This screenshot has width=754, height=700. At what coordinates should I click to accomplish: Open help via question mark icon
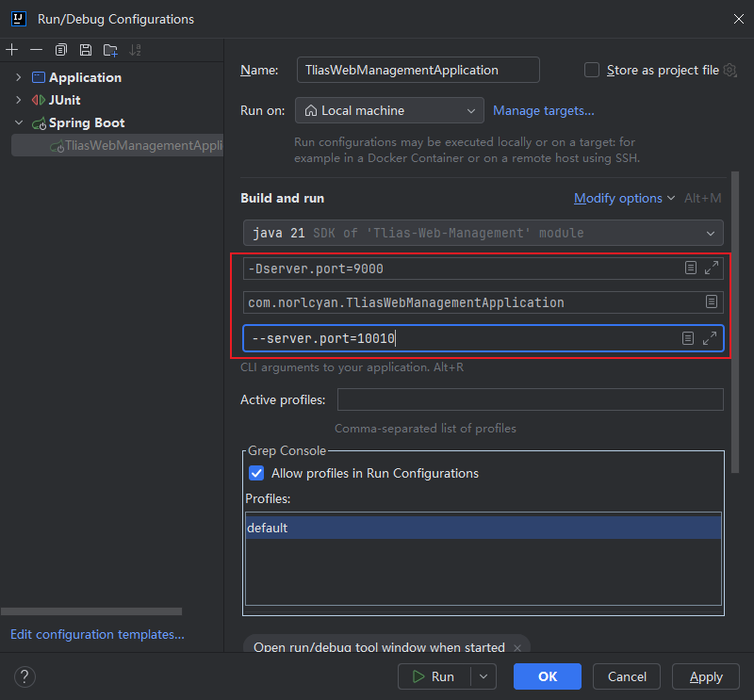(25, 676)
